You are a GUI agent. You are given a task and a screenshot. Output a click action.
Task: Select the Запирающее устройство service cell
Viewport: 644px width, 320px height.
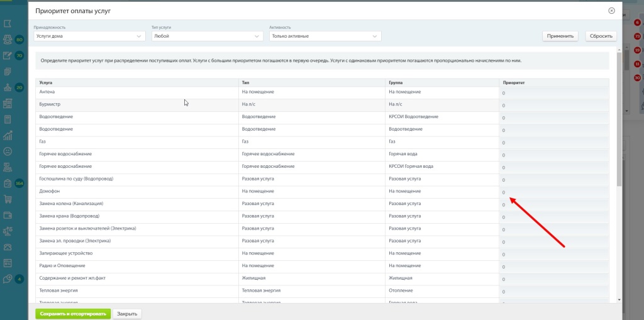[136, 253]
